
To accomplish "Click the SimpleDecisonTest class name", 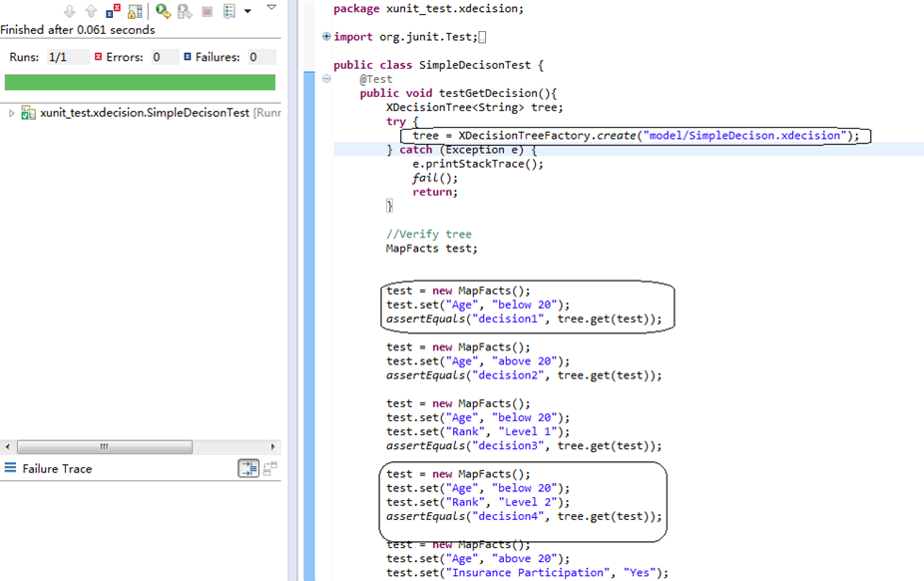I will pos(475,65).
